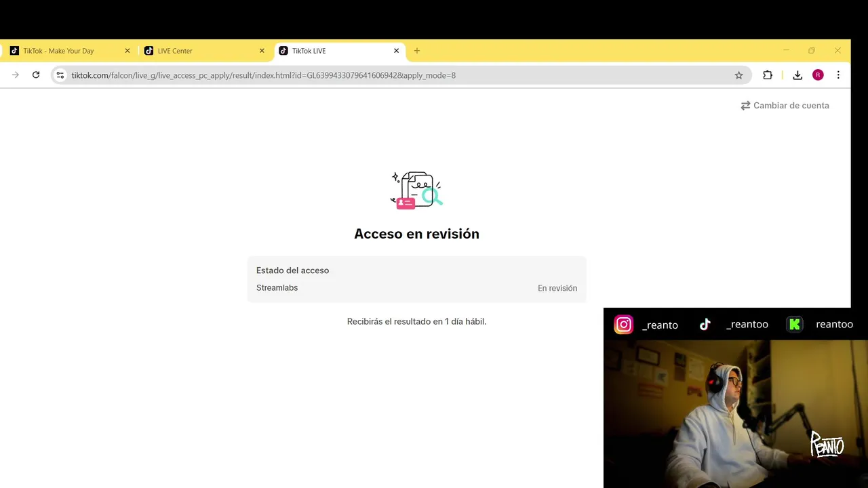Click Cambiar de cuenta link
This screenshot has width=868, height=488.
(x=785, y=106)
